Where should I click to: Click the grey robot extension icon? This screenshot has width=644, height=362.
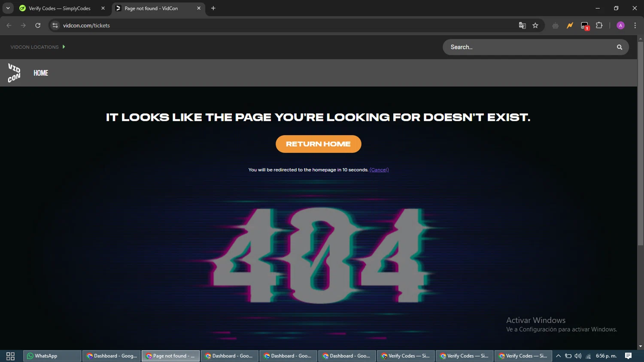[556, 25]
